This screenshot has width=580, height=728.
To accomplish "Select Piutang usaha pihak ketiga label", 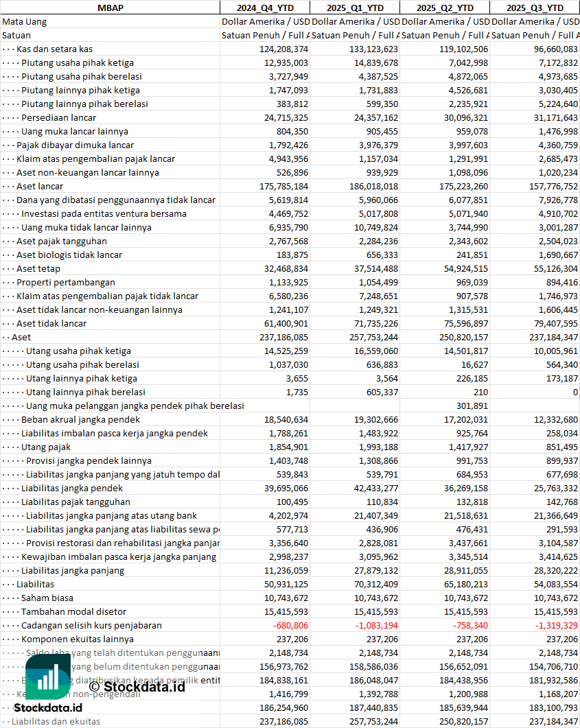I will [78, 62].
